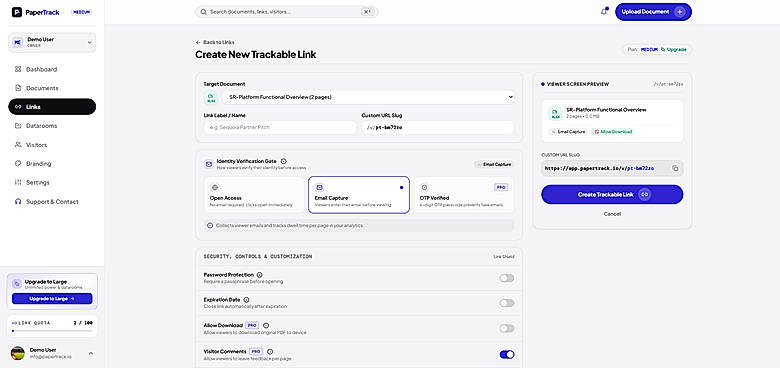Go Back to Links
The image size is (780, 368).
pos(215,42)
